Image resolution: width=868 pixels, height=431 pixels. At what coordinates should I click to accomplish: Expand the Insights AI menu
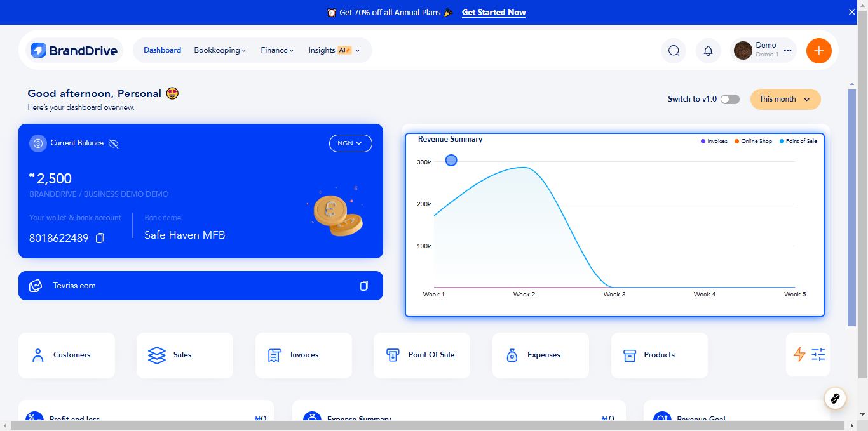[334, 50]
